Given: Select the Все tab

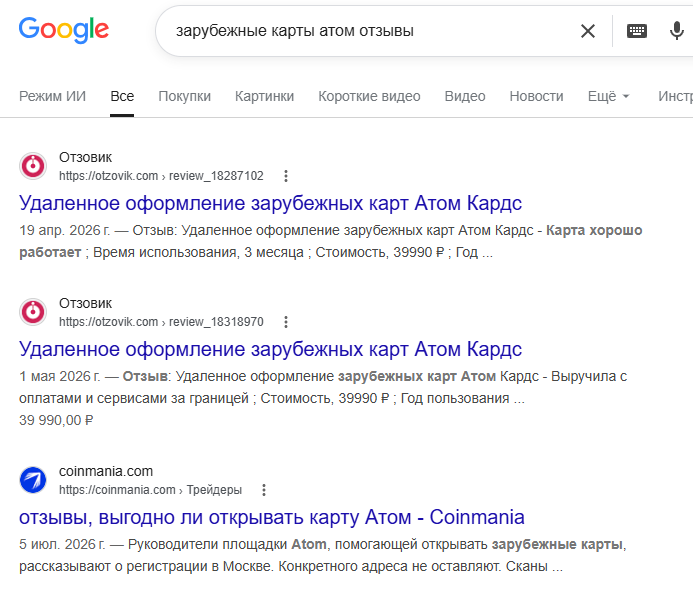Looking at the screenshot, I should pos(122,96).
